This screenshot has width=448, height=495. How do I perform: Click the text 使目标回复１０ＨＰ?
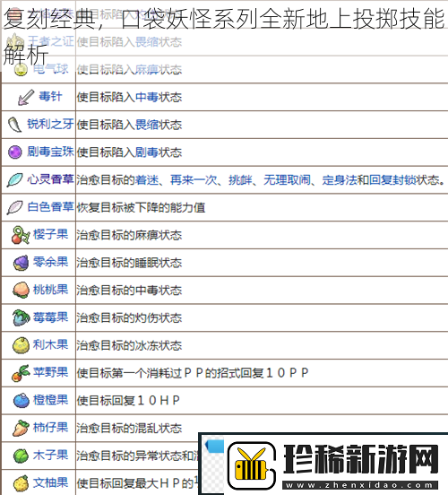pos(128,400)
